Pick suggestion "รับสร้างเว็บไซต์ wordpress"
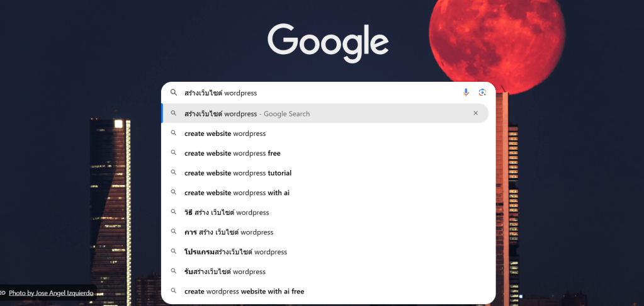 click(x=225, y=272)
